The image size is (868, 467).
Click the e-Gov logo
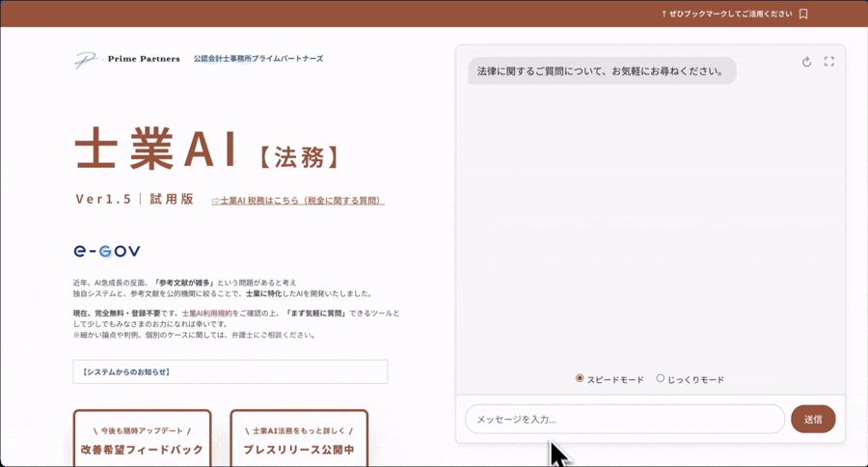(107, 251)
